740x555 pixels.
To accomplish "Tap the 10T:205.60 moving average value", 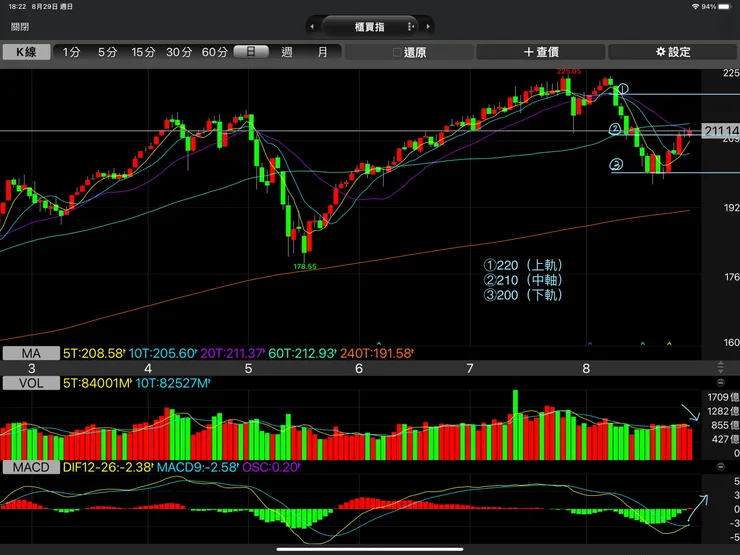I will [x=162, y=353].
